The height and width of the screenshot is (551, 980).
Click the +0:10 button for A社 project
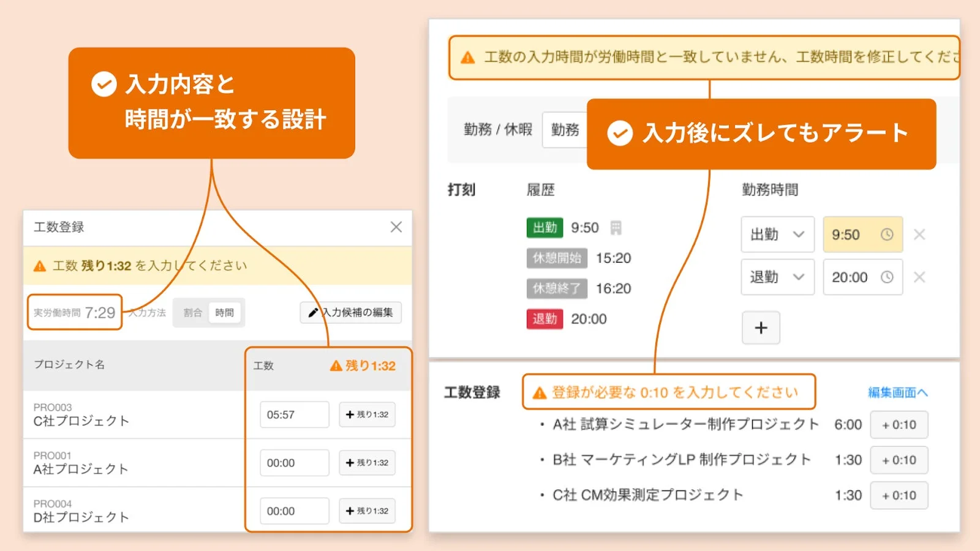tap(899, 424)
